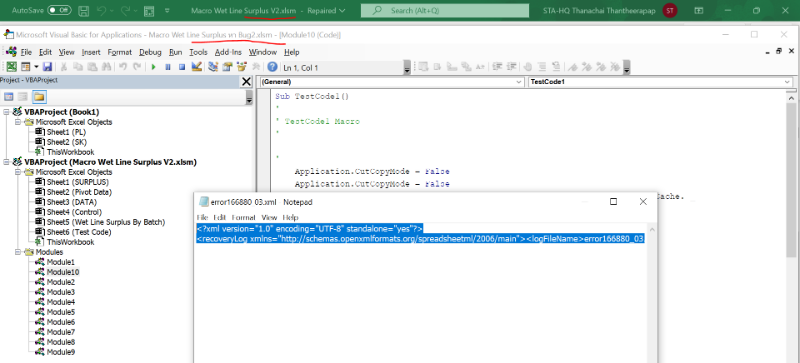Select Module1 in Modules folder
Viewport: 800px width, 363px height.
(x=60, y=262)
